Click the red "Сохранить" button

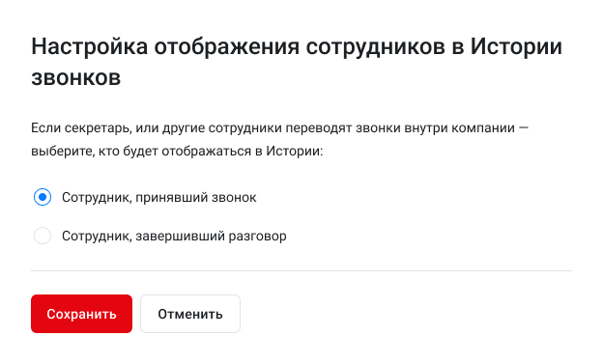coord(81,314)
